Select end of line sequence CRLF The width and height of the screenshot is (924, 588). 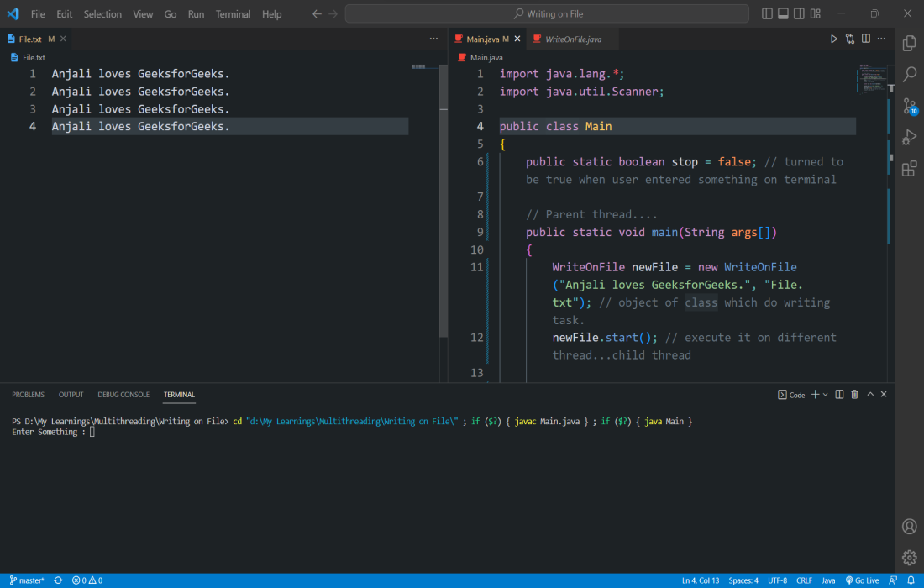805,580
